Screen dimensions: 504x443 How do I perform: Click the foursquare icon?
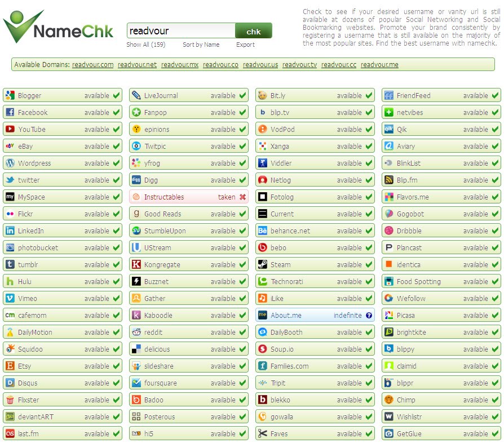(x=136, y=383)
